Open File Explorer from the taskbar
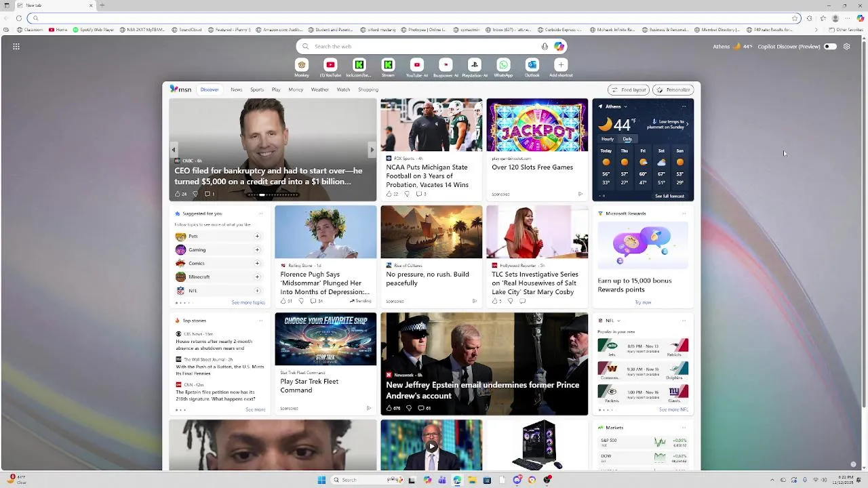Screen dimensions: 868x488 pyautogui.click(x=472, y=480)
